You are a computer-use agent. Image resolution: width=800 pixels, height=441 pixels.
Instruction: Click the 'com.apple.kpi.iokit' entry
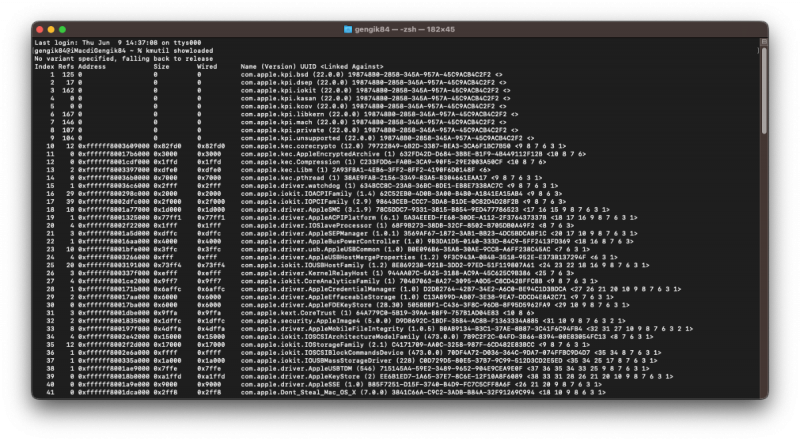point(279,91)
